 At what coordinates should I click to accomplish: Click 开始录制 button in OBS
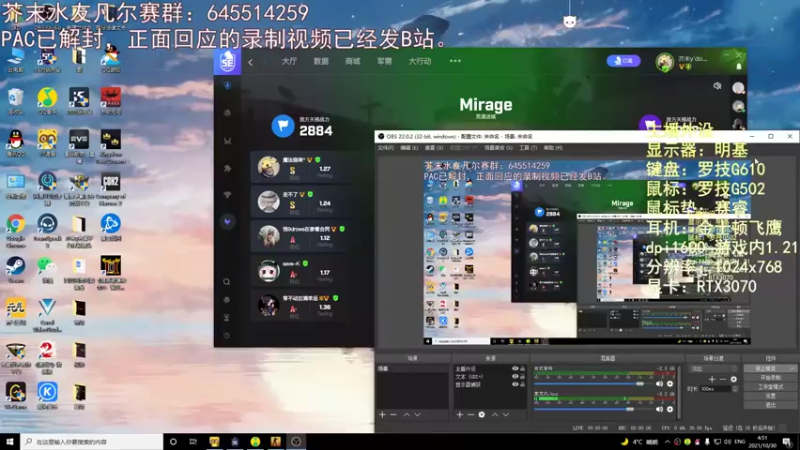[770, 378]
